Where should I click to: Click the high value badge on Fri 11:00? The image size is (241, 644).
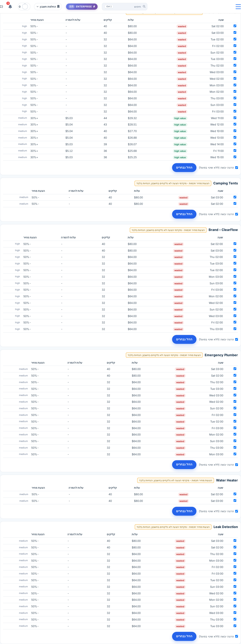point(180,151)
